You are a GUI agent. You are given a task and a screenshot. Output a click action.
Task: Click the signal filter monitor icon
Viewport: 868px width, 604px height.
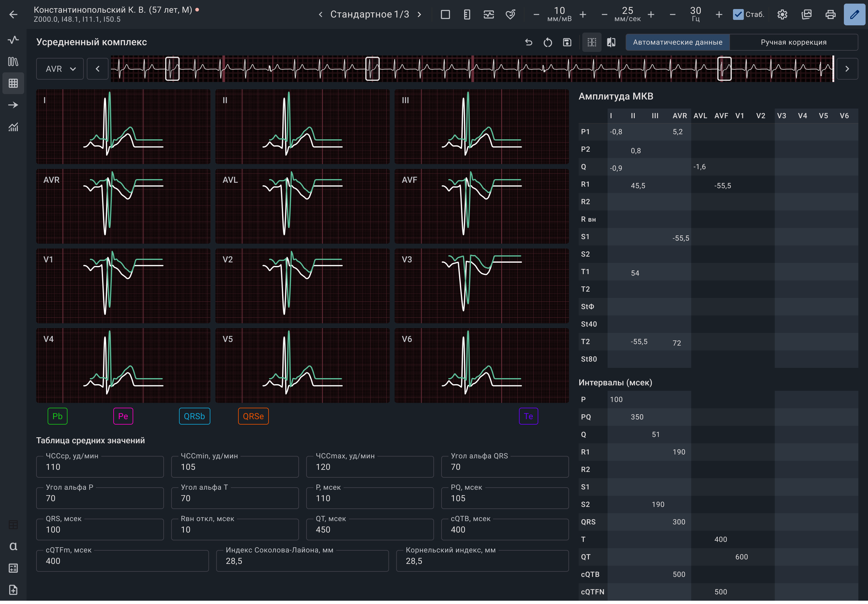pos(489,15)
